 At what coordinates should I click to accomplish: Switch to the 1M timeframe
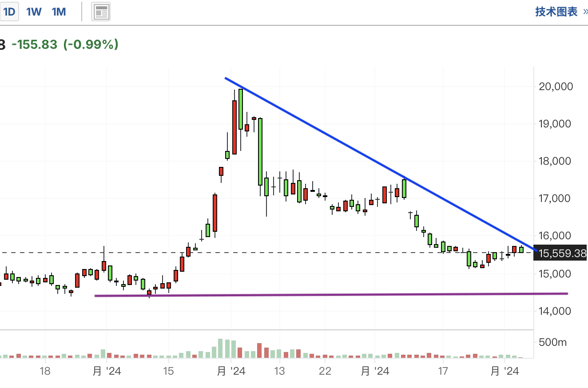59,12
